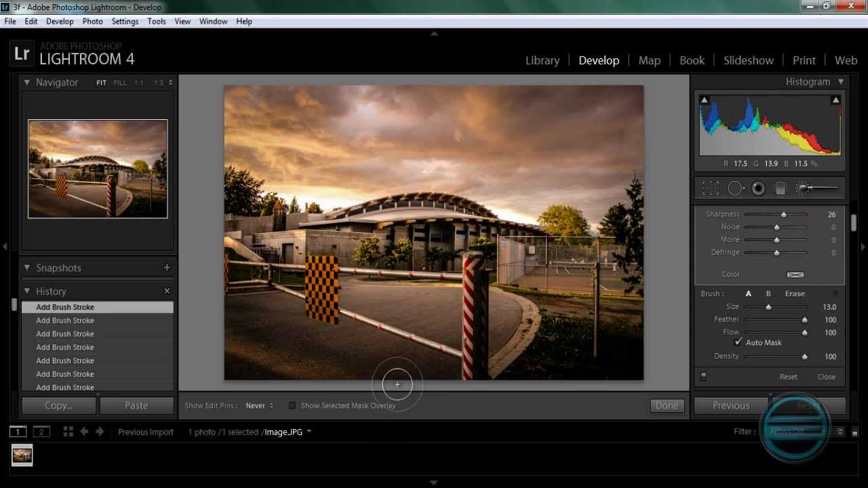868x488 pixels.
Task: Switch to brush B
Action: tap(768, 293)
